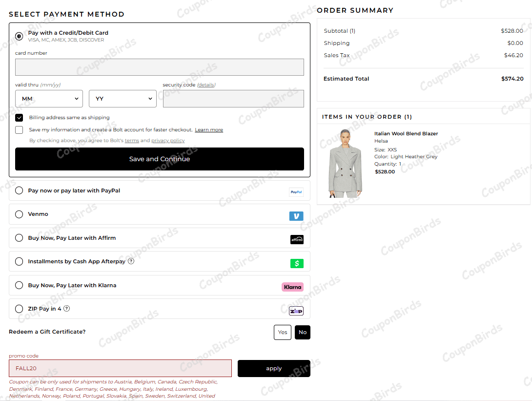Viewport: 532px width, 401px height.
Task: Open help icon next to ZIP Pay in 4
Action: coord(67,309)
